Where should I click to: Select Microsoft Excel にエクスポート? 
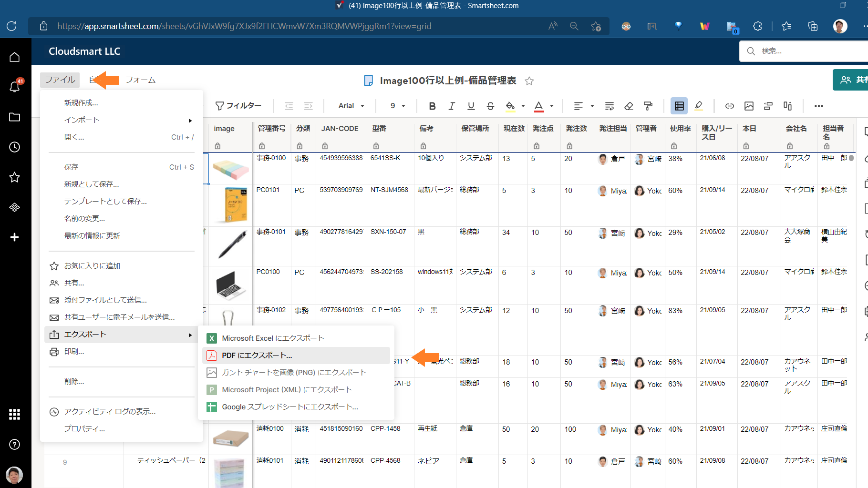[272, 338]
